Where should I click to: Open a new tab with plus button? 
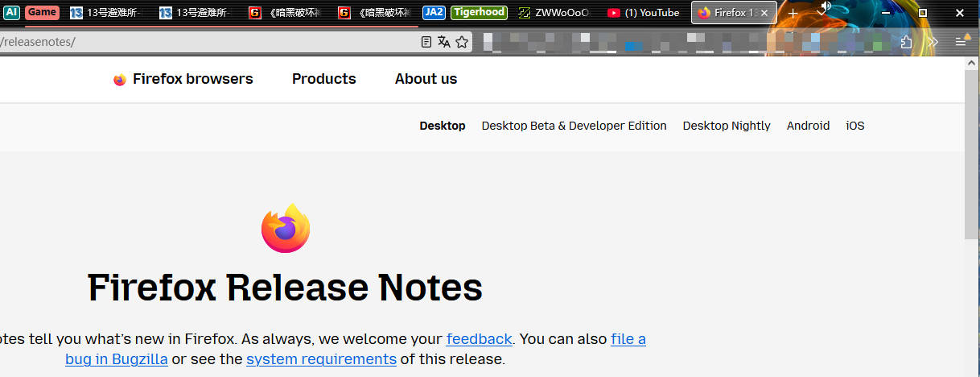793,13
